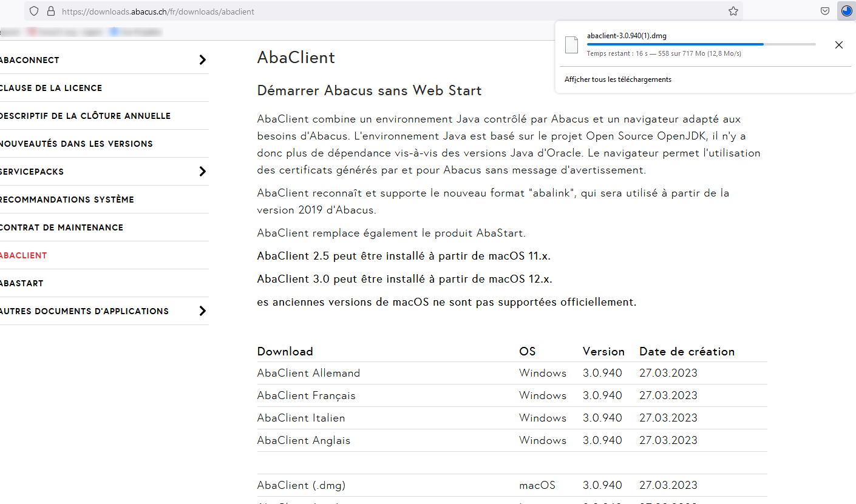Open CONTRAT DE MAINTENANCE item
Image resolution: width=856 pixels, height=504 pixels.
click(61, 227)
